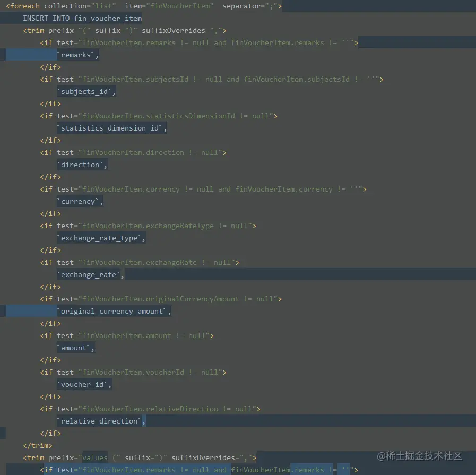Image resolution: width=476 pixels, height=475 pixels.
Task: Click the `amount`, column line
Action: (75, 348)
